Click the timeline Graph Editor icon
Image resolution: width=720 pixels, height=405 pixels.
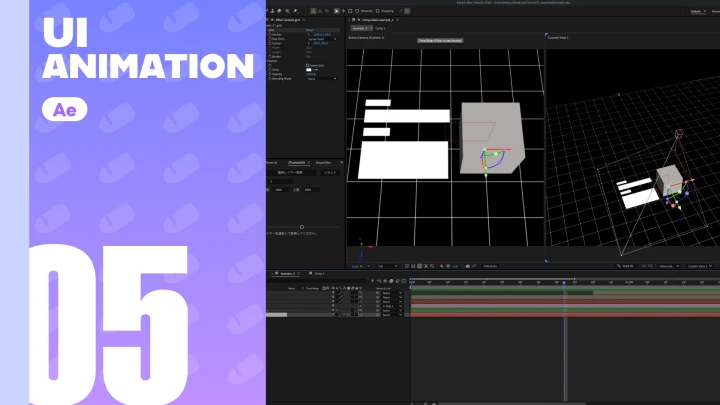coord(404,281)
